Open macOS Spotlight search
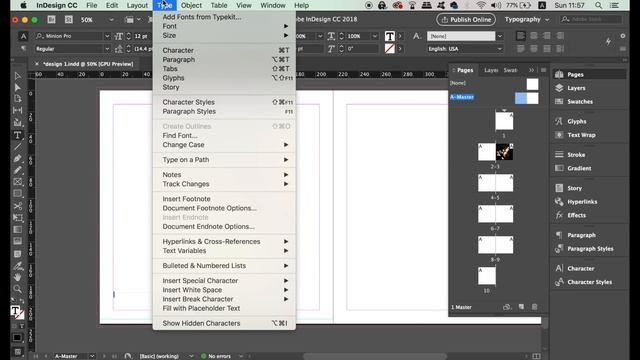This screenshot has width=640, height=360. [598, 5]
